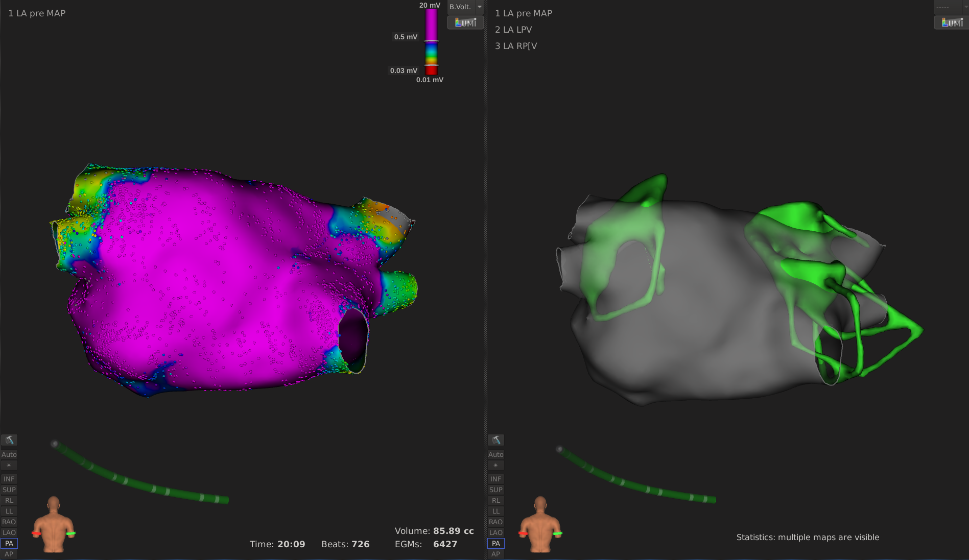Enable Auto view in left panel
Screen dimensions: 969x560
[x=9, y=454]
